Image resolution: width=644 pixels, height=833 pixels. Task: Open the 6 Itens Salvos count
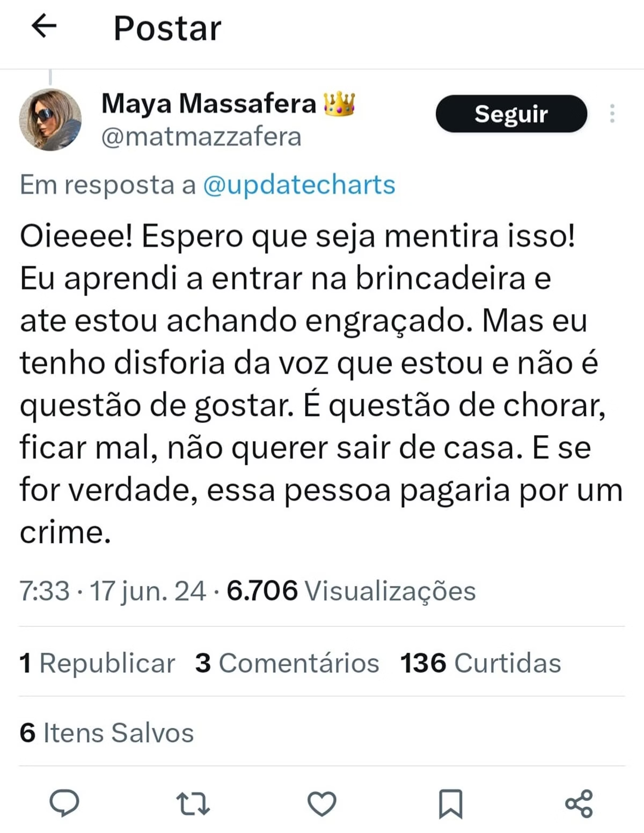[x=106, y=733]
